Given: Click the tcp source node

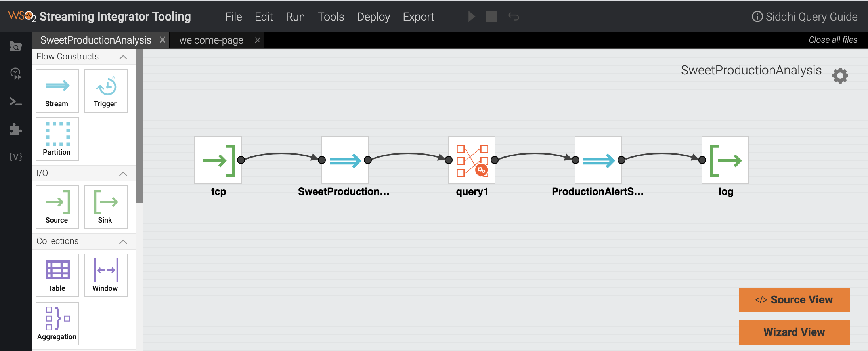Looking at the screenshot, I should [x=218, y=160].
